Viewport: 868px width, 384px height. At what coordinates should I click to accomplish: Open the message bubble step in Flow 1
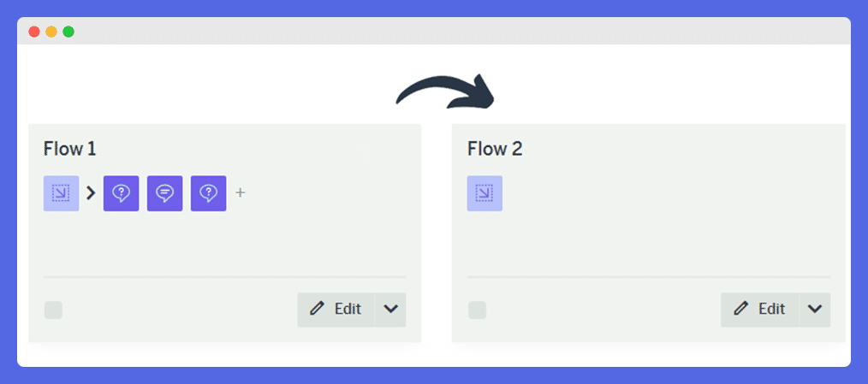coord(164,193)
